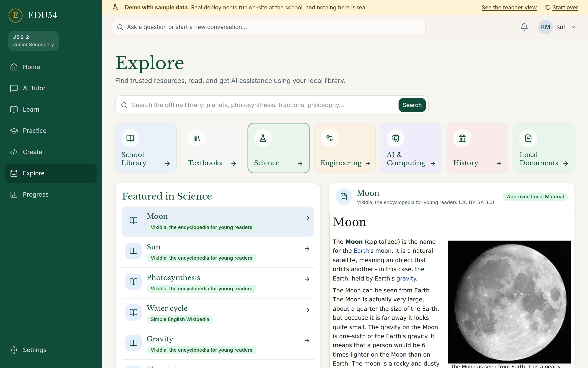The image size is (588, 368).
Task: Click the magnifier icon in the top question bar
Action: [120, 27]
